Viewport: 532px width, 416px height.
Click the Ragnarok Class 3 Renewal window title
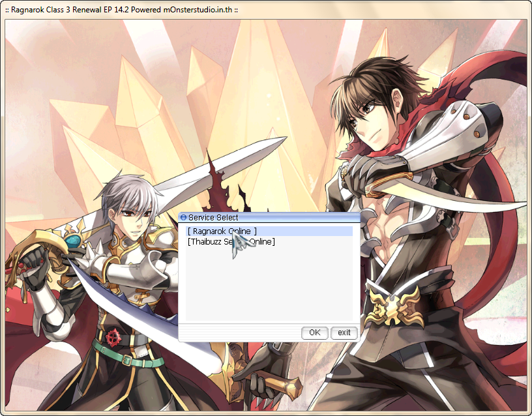point(121,10)
